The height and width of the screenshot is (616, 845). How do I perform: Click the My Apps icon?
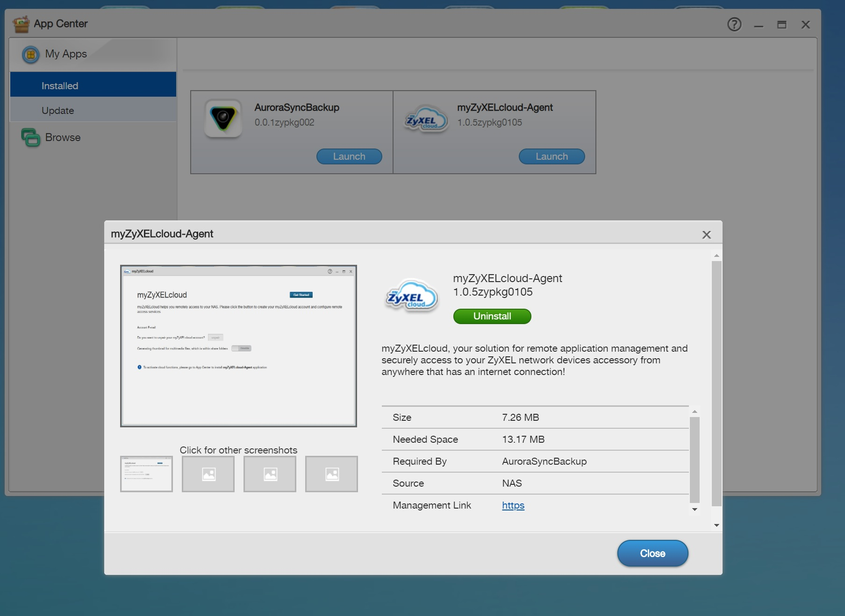coord(31,55)
